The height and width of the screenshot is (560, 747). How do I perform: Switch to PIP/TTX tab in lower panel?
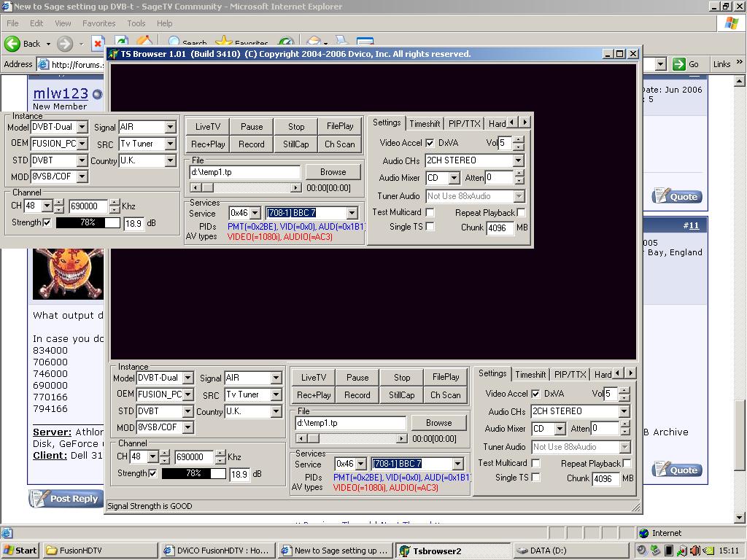coord(570,375)
